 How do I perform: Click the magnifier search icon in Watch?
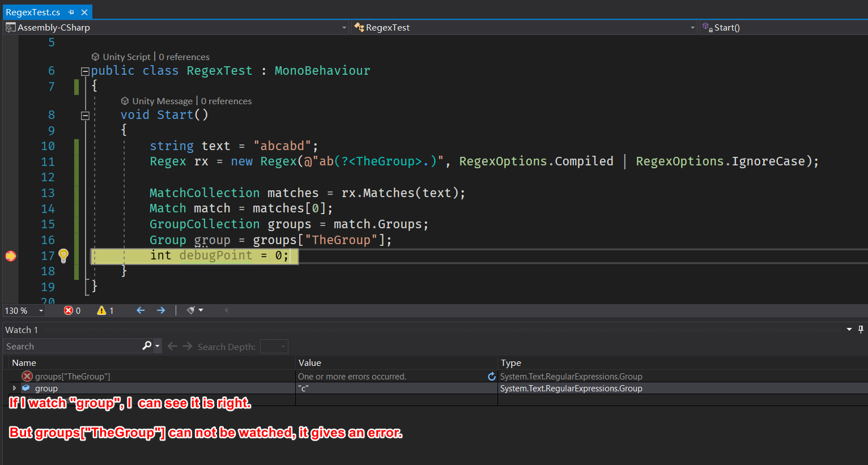147,345
